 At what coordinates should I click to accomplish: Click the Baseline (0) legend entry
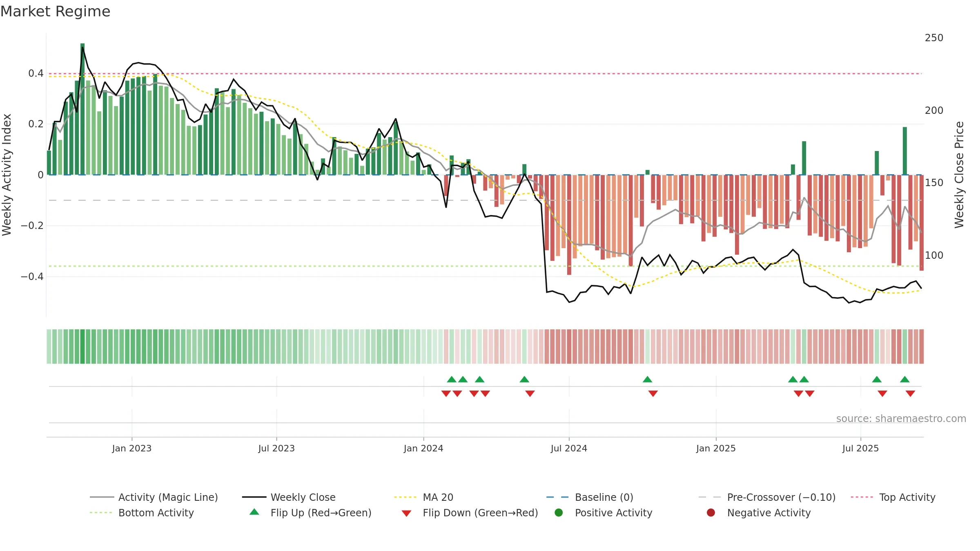pyautogui.click(x=590, y=497)
